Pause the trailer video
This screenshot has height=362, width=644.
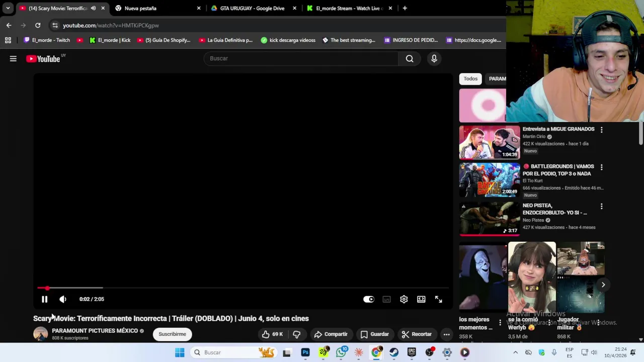point(44,299)
